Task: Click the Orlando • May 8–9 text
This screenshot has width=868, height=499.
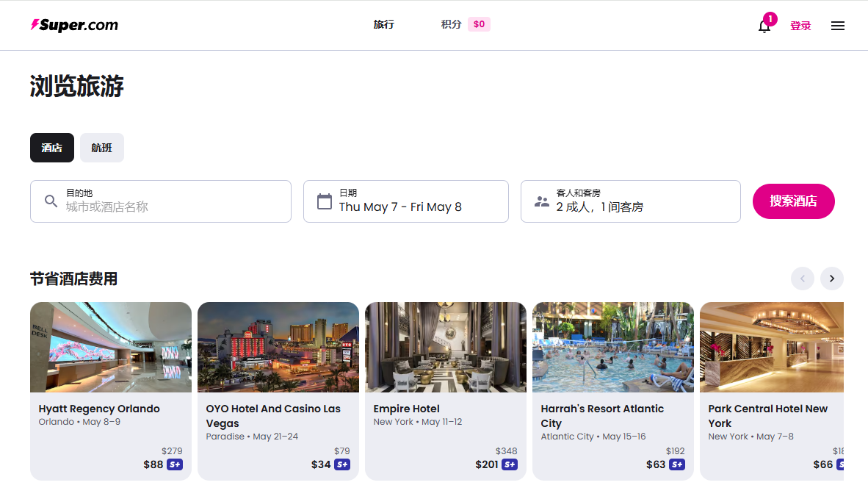Action: point(79,422)
